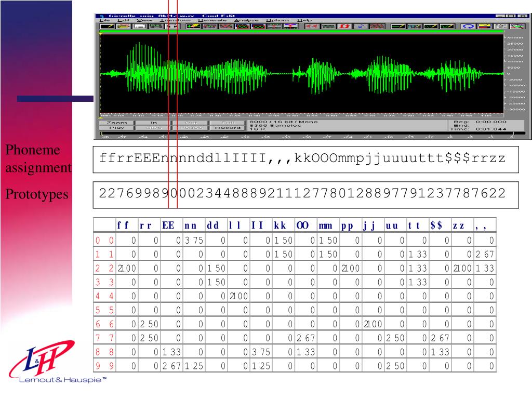Click the Pause button
Image resolution: width=532 pixels, height=399 pixels.
191,128
